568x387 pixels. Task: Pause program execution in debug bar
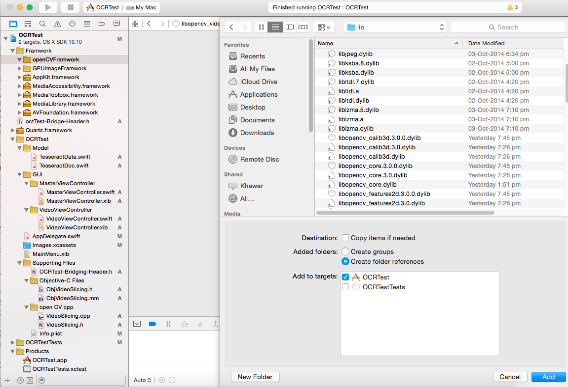(168, 324)
